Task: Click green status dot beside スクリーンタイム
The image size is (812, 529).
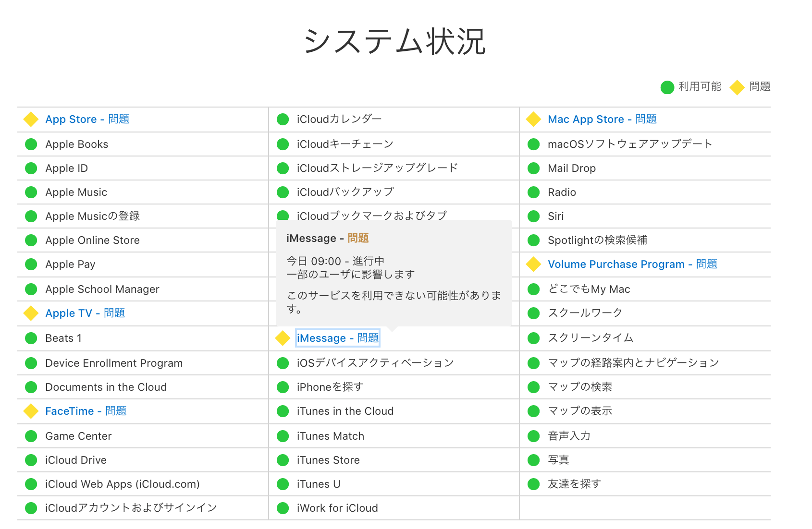Action: point(534,338)
